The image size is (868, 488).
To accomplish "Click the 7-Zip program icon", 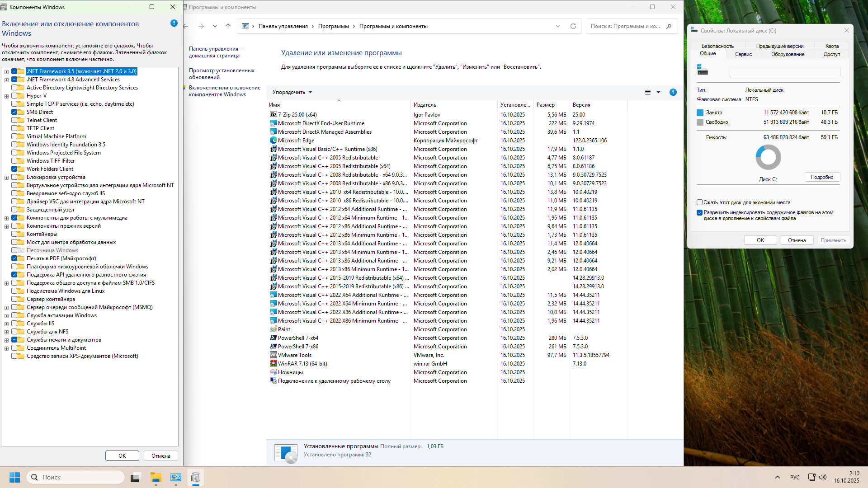I will 273,115.
